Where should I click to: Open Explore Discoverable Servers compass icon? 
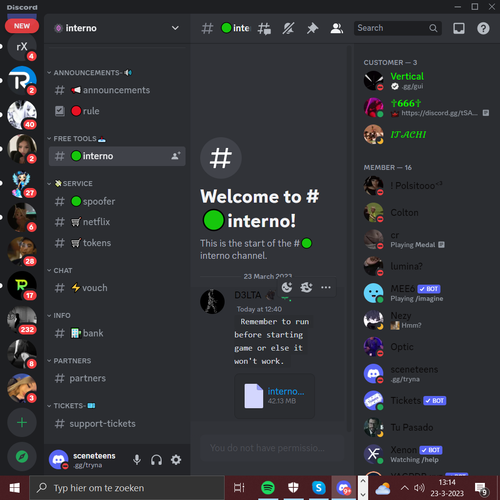22,457
